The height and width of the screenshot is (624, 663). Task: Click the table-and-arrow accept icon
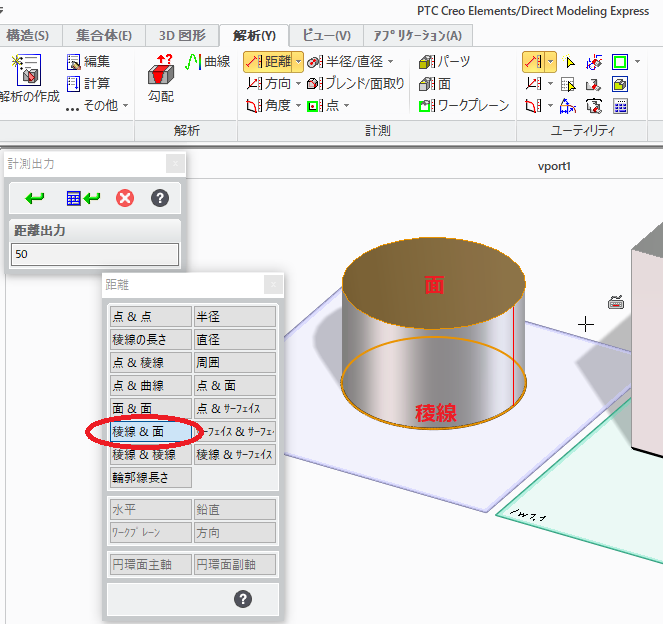click(x=83, y=198)
